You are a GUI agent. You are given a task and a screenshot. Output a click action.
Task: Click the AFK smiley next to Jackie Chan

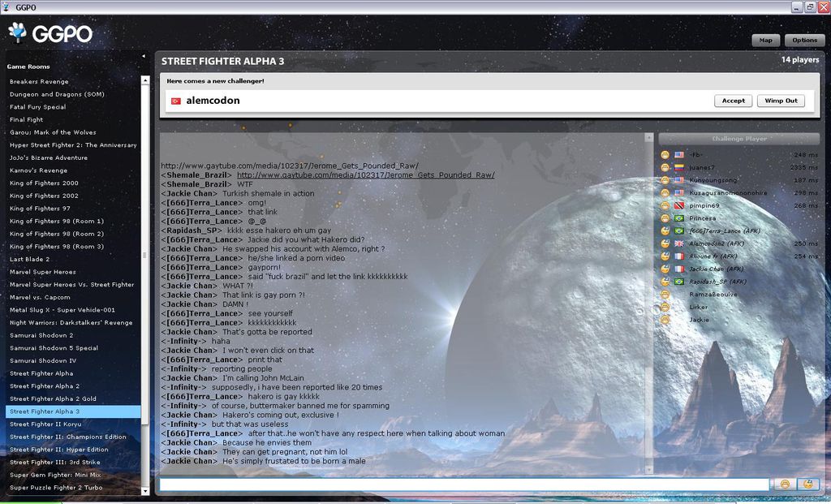[x=665, y=269]
